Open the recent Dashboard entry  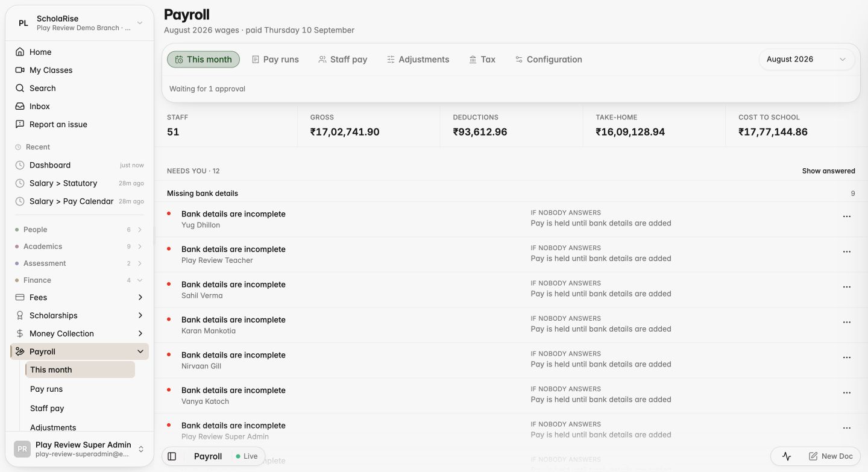click(x=80, y=165)
